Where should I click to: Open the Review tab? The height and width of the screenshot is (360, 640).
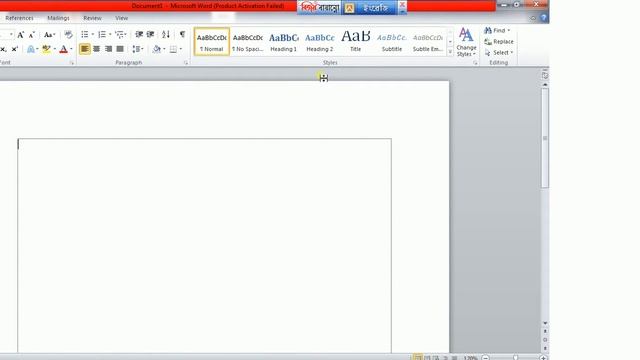(x=92, y=18)
